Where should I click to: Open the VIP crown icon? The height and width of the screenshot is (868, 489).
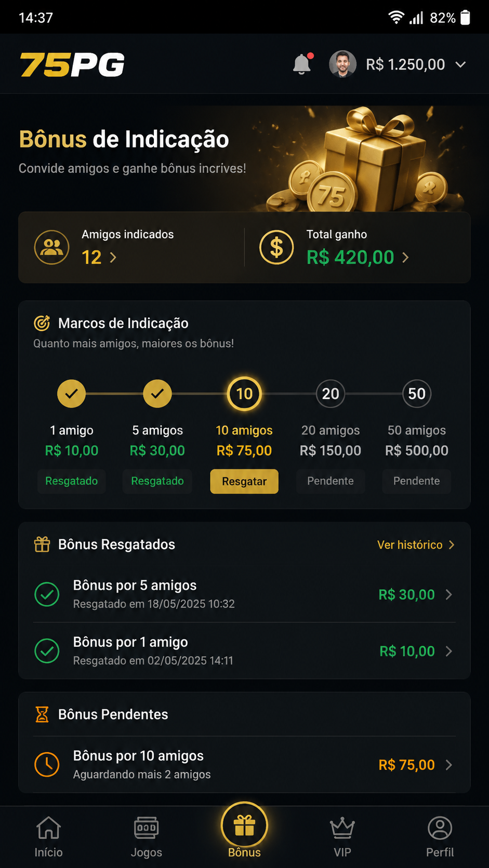pos(342,828)
